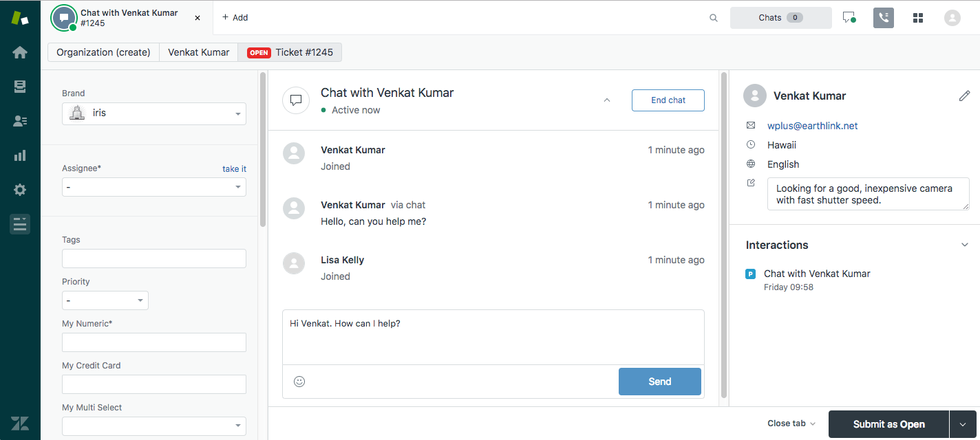This screenshot has height=440, width=980.
Task: Open the Customers icon in the left sidebar
Action: click(19, 120)
